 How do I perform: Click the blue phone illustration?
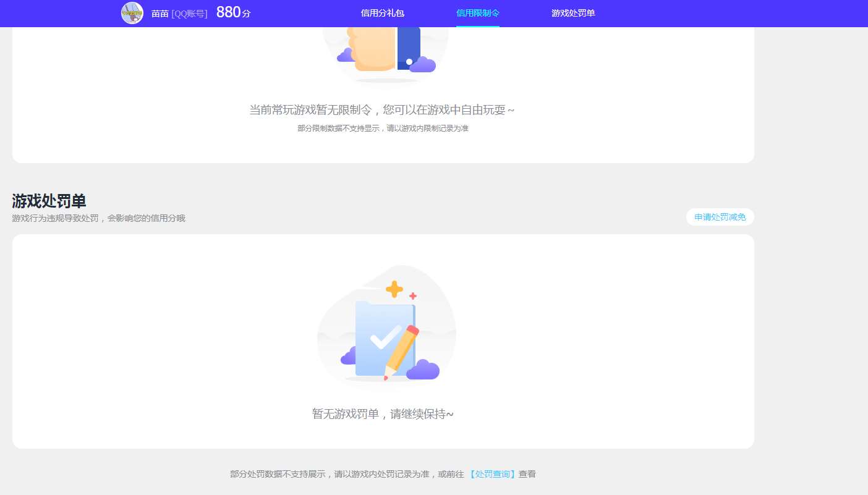pyautogui.click(x=409, y=48)
